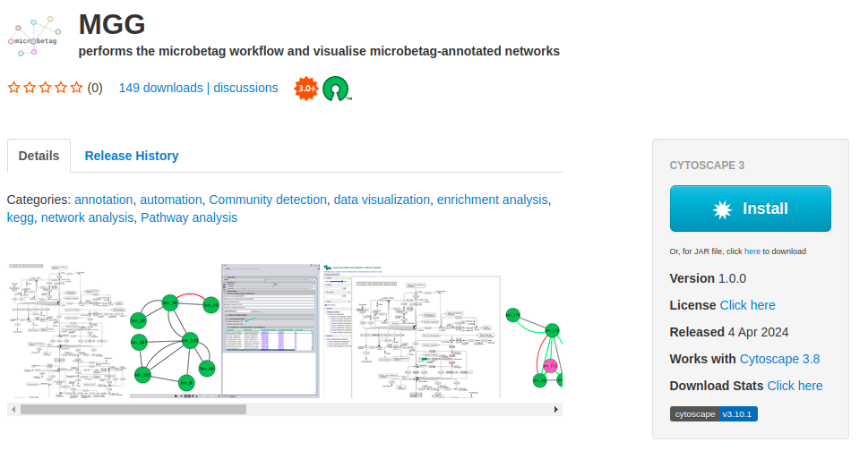Open the MGG settings dialog screenshot

point(271,330)
